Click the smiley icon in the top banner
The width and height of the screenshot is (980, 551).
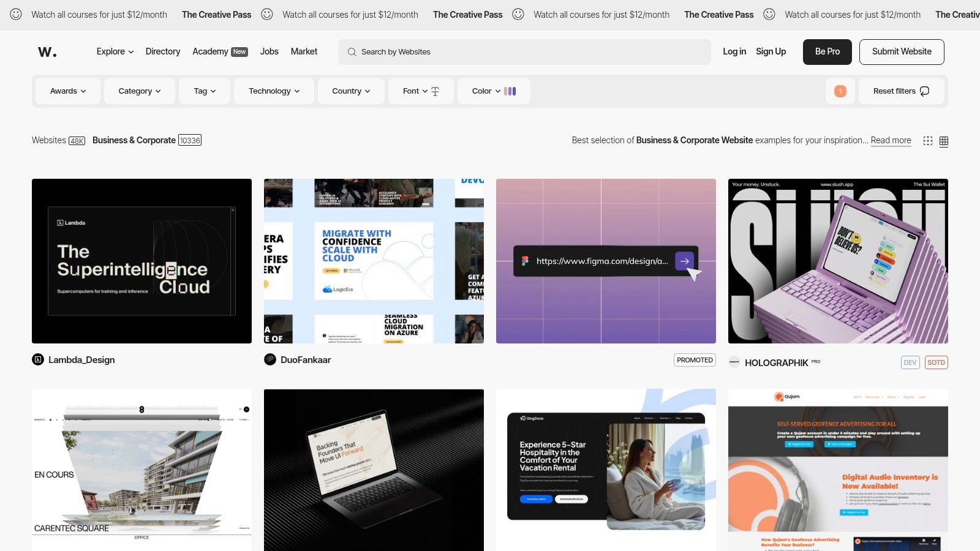(17, 14)
